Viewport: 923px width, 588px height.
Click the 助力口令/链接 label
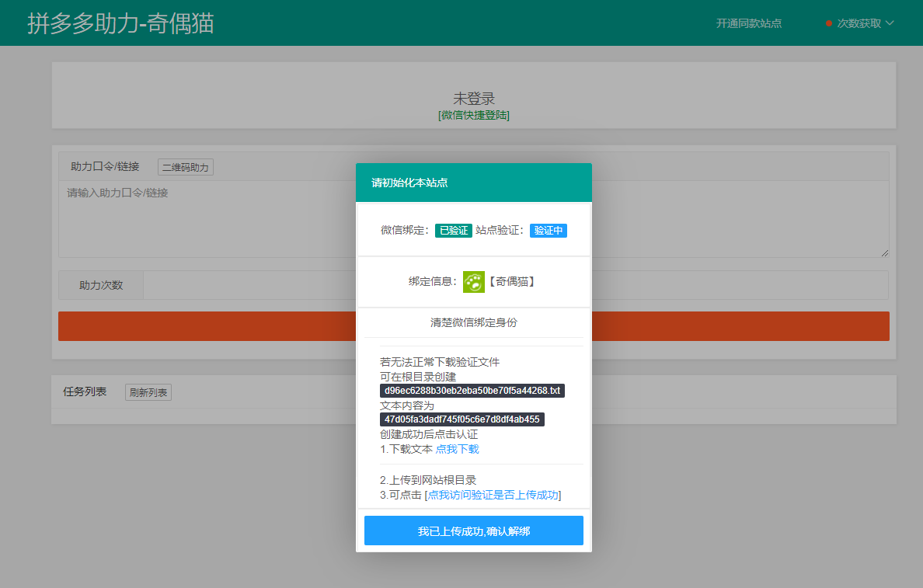pos(106,167)
